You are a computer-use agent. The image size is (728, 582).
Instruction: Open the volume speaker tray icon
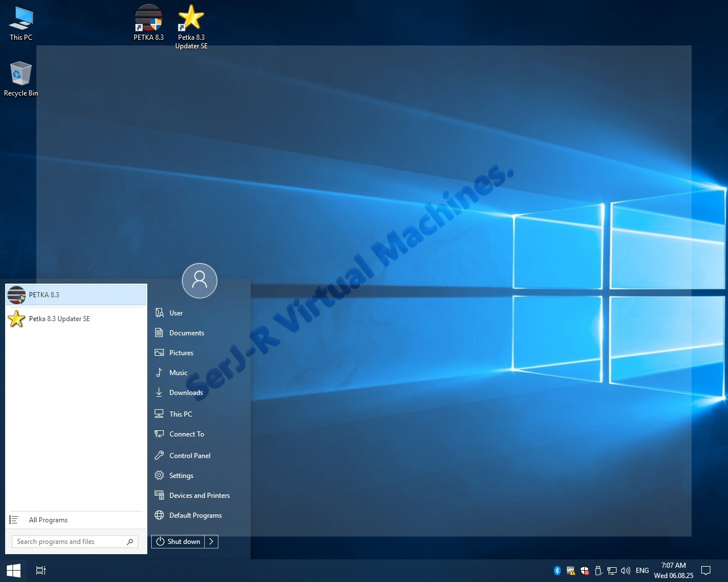pyautogui.click(x=626, y=571)
